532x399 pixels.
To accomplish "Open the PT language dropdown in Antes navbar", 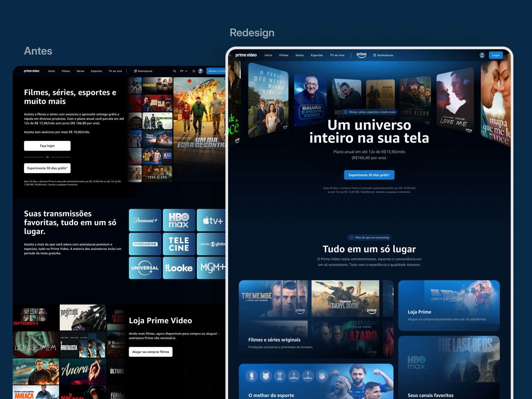I will click(184, 71).
